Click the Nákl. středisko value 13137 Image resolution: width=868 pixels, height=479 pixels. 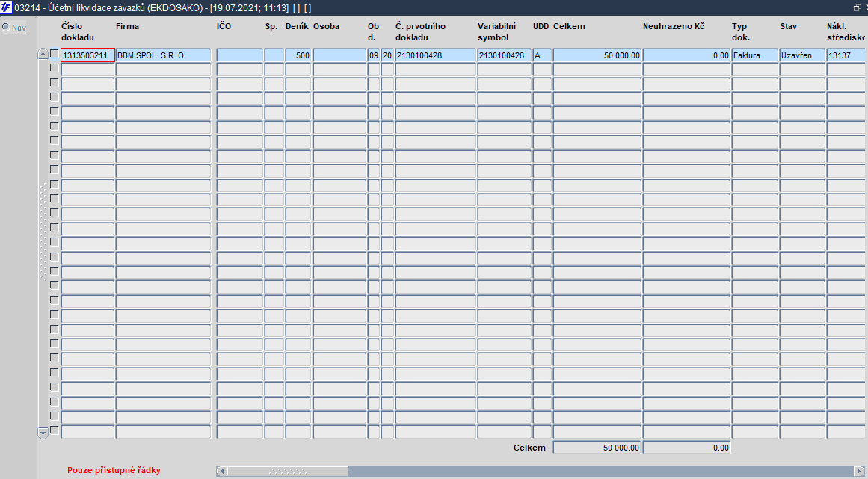pyautogui.click(x=846, y=55)
